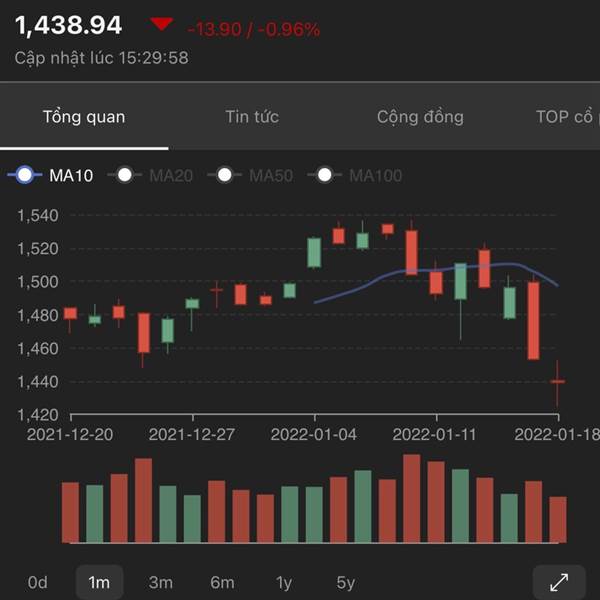Image resolution: width=600 pixels, height=600 pixels.
Task: Switch to the Tổng quan tab
Action: pos(84,117)
